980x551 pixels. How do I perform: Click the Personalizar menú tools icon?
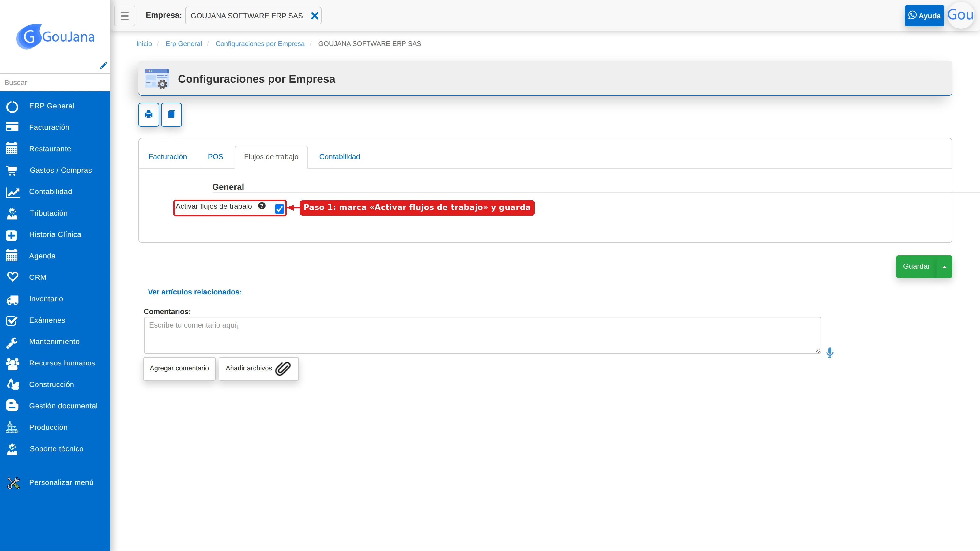tap(13, 482)
